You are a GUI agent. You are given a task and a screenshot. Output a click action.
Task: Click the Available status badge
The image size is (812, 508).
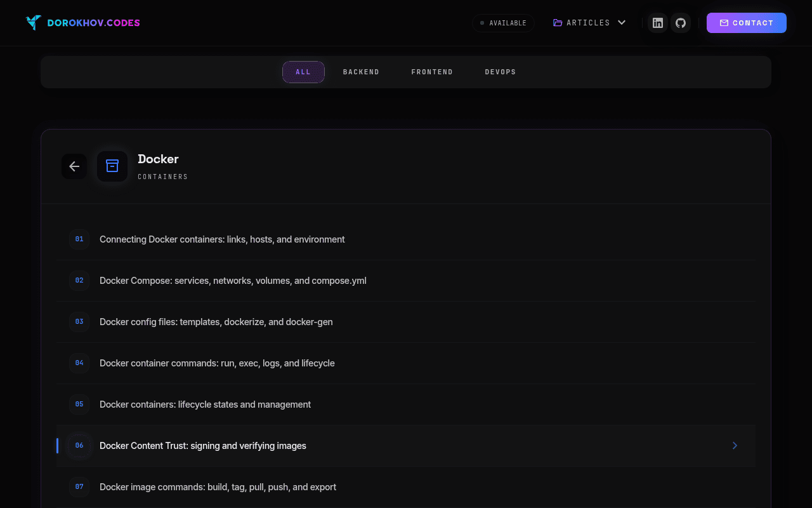[x=503, y=23]
